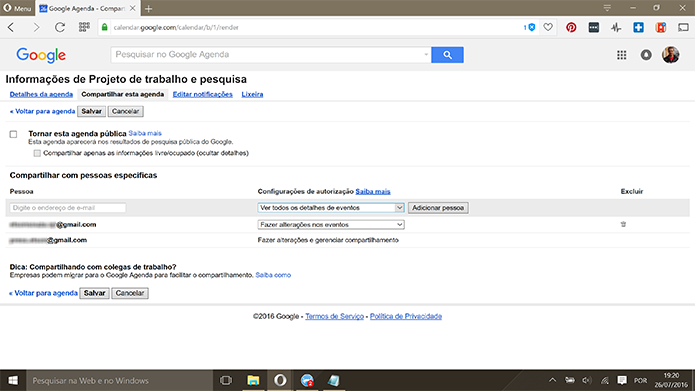Open the Editar notificações tab
695x391 pixels.
[203, 94]
